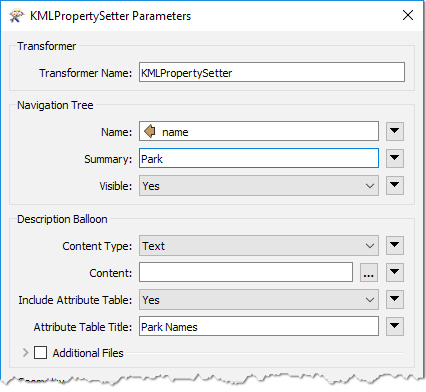Screen dimensions: 426x392
Task: Click the Attribute Table Title field
Action: [x=259, y=326]
